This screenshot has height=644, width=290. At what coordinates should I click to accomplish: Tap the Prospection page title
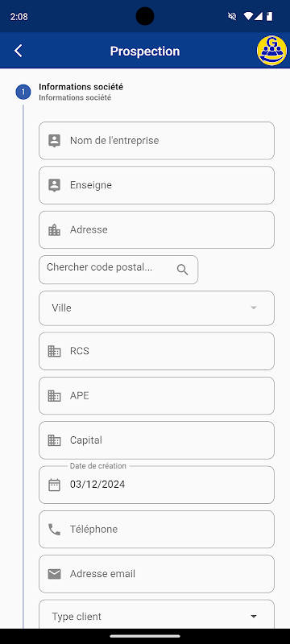click(145, 51)
